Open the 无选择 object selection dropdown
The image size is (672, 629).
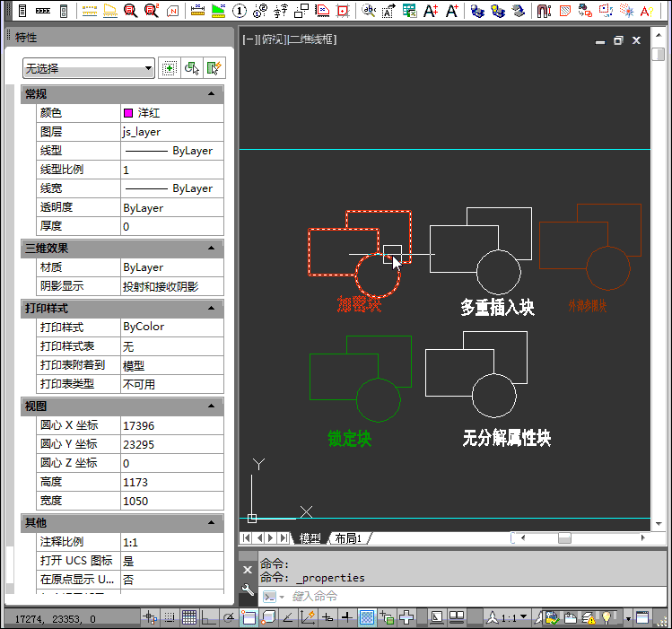[x=89, y=69]
